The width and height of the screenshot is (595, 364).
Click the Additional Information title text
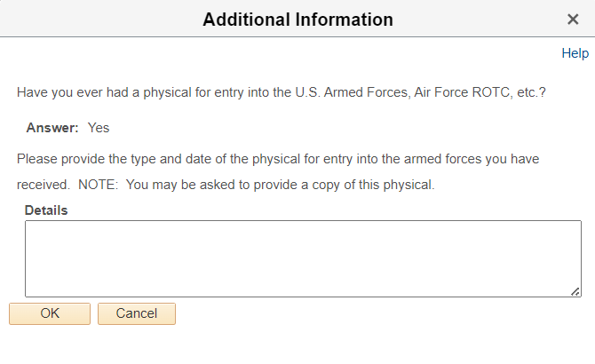(297, 19)
